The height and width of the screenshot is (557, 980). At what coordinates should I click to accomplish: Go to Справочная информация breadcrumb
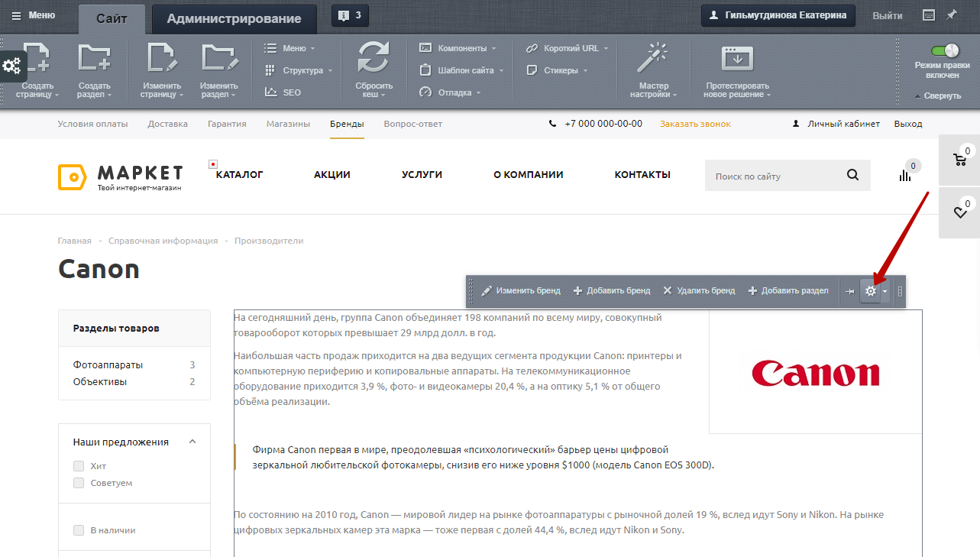tap(163, 241)
